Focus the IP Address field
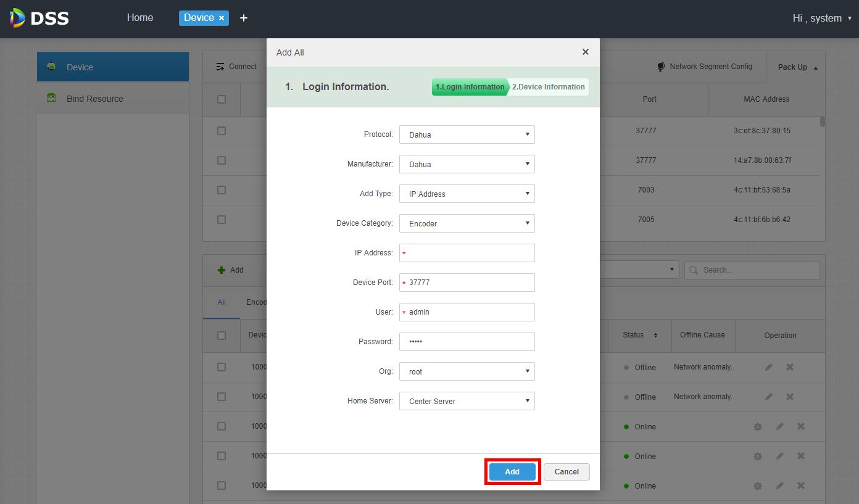Image resolution: width=859 pixels, height=504 pixels. (x=467, y=253)
